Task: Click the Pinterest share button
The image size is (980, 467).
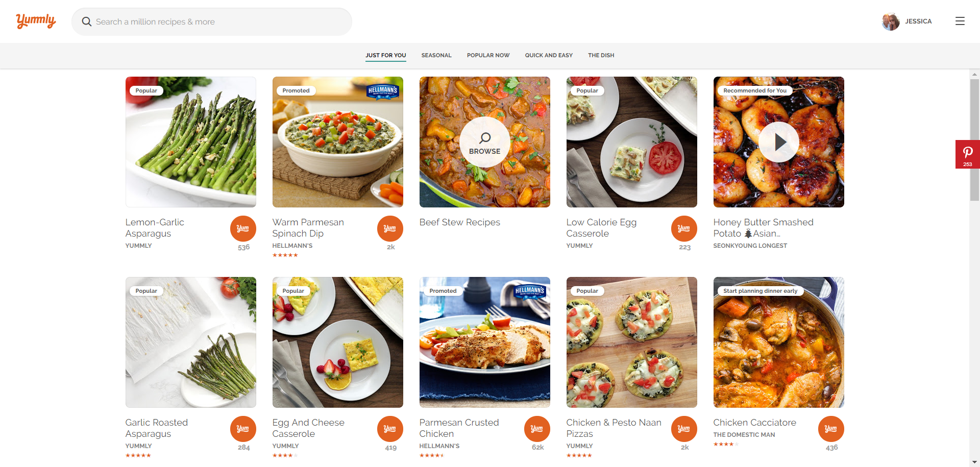Action: (967, 154)
